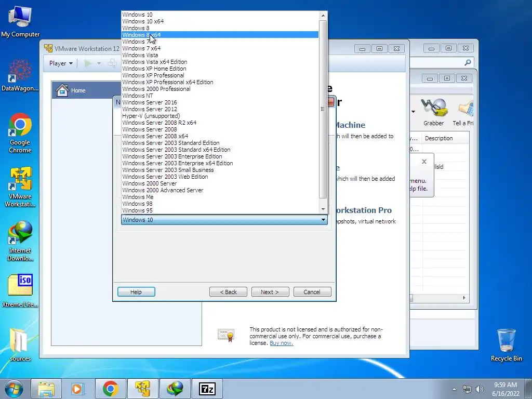The image size is (532, 399).
Task: Open Internet Download Manager desktop shortcut
Action: click(20, 241)
